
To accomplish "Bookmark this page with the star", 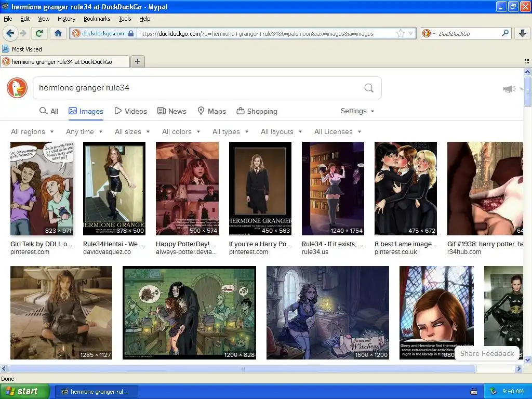I will [x=401, y=33].
